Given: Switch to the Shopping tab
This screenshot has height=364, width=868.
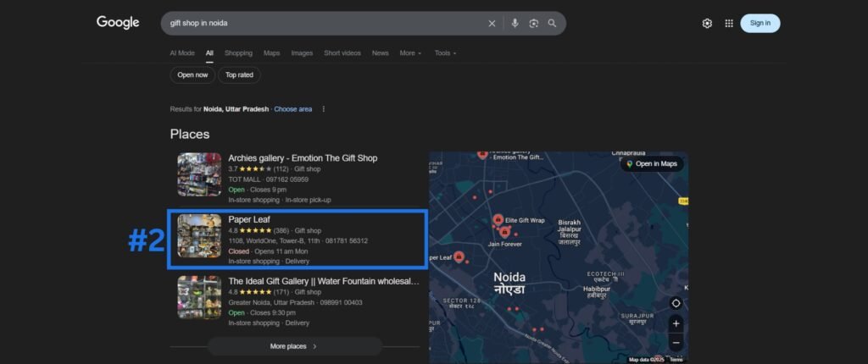Looking at the screenshot, I should point(238,53).
